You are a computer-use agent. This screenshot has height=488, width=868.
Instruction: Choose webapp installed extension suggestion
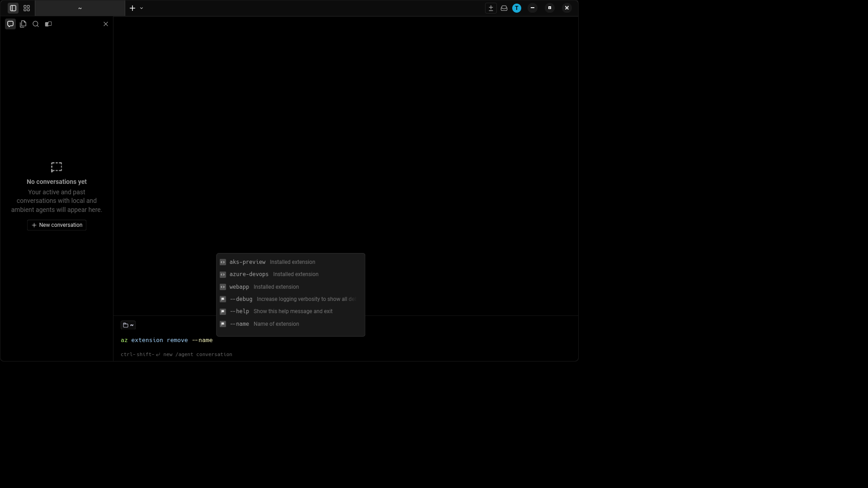pyautogui.click(x=291, y=287)
